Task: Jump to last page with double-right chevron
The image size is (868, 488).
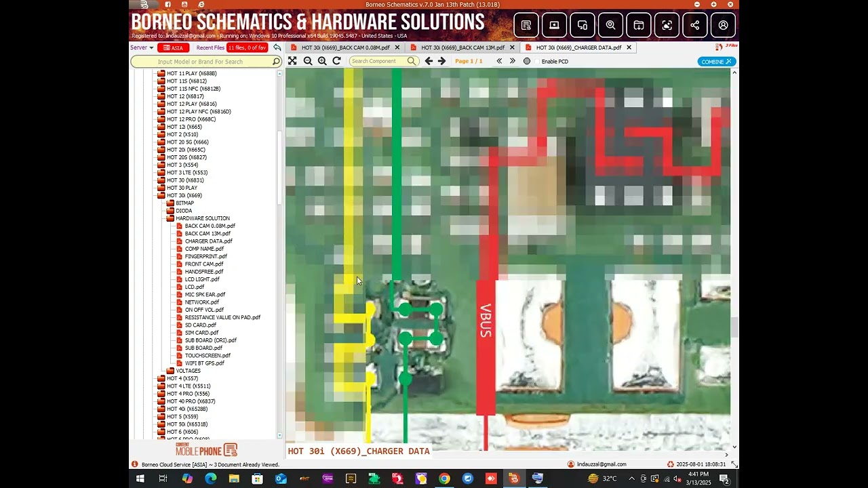Action: click(x=513, y=61)
